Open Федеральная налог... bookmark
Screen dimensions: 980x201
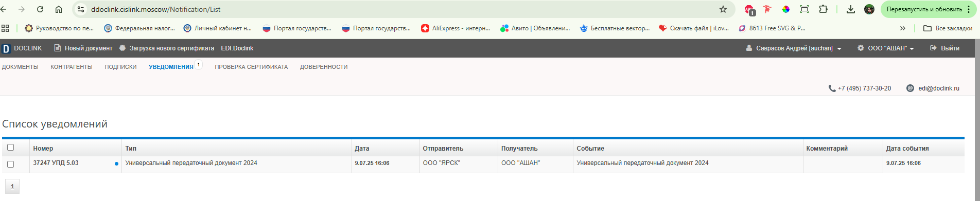139,28
